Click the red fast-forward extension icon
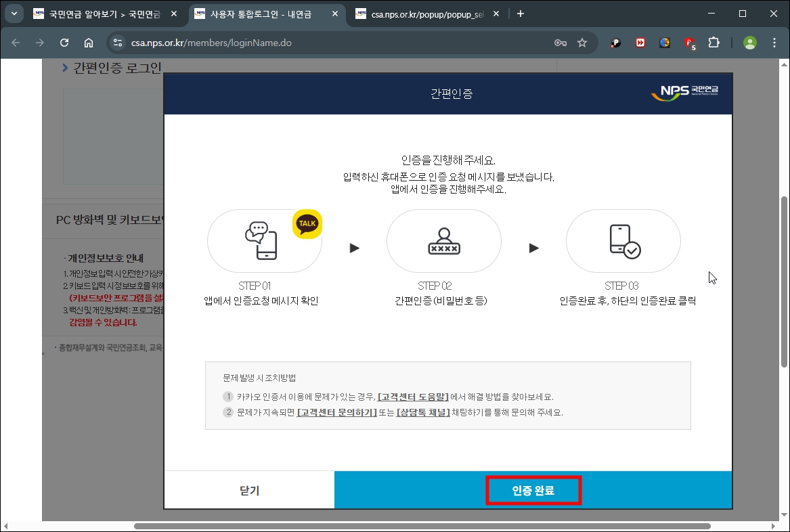Screen dimensions: 790x532 pos(640,42)
